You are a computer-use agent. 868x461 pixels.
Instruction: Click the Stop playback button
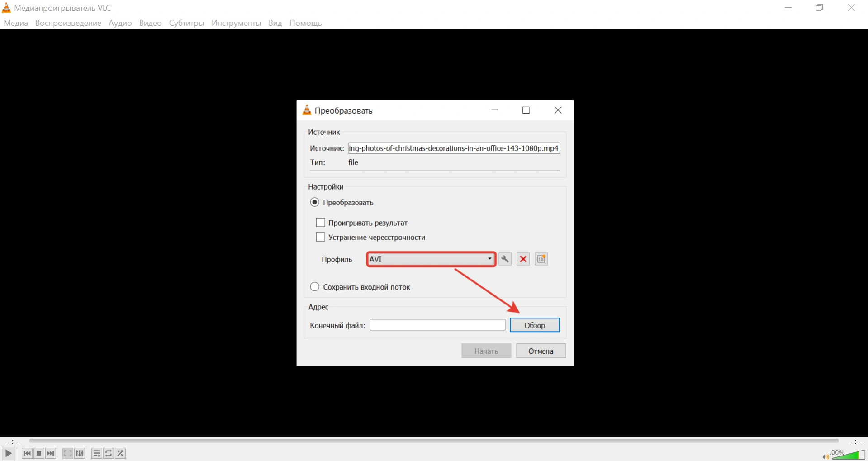tap(39, 453)
